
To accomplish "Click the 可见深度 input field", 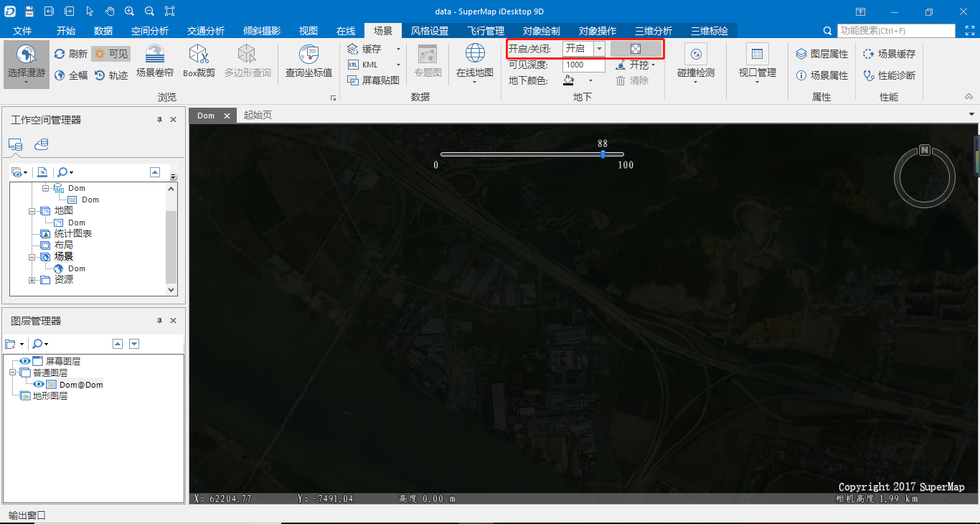I will click(x=583, y=65).
